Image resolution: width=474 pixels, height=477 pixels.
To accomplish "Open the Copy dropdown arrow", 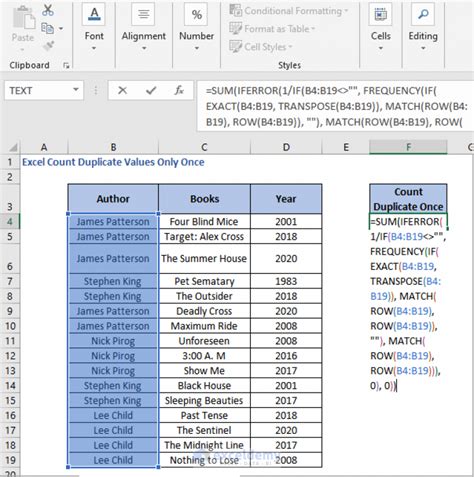I will click(61, 29).
